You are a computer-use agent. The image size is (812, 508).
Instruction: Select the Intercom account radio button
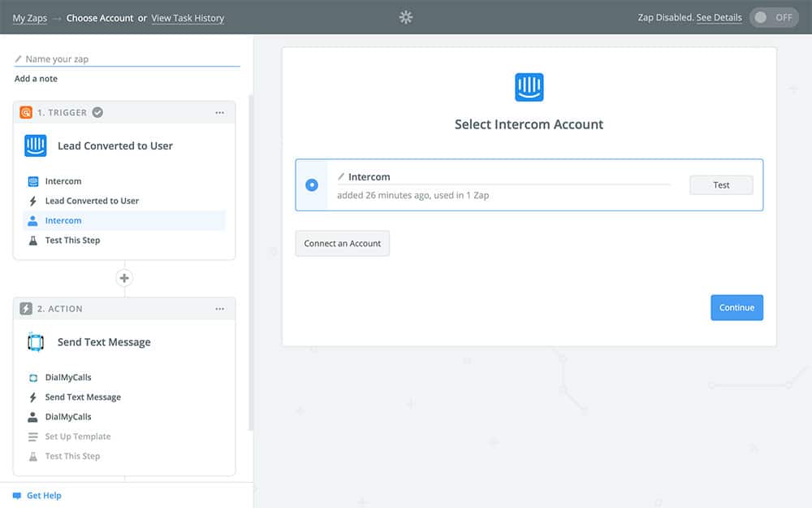pos(312,185)
